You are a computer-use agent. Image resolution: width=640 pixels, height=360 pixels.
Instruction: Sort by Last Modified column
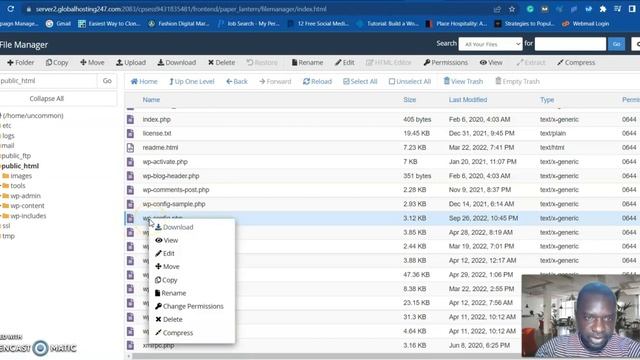[x=468, y=100]
